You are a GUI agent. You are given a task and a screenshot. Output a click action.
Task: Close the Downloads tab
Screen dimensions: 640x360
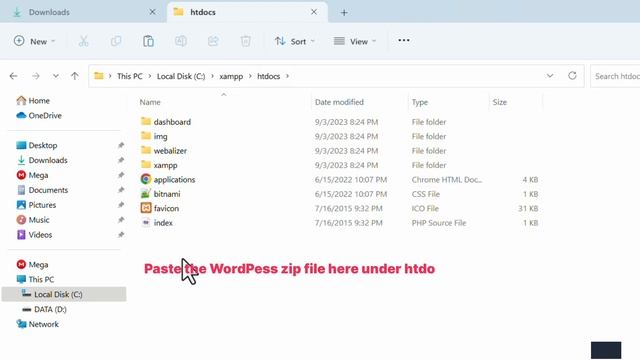coord(152,12)
